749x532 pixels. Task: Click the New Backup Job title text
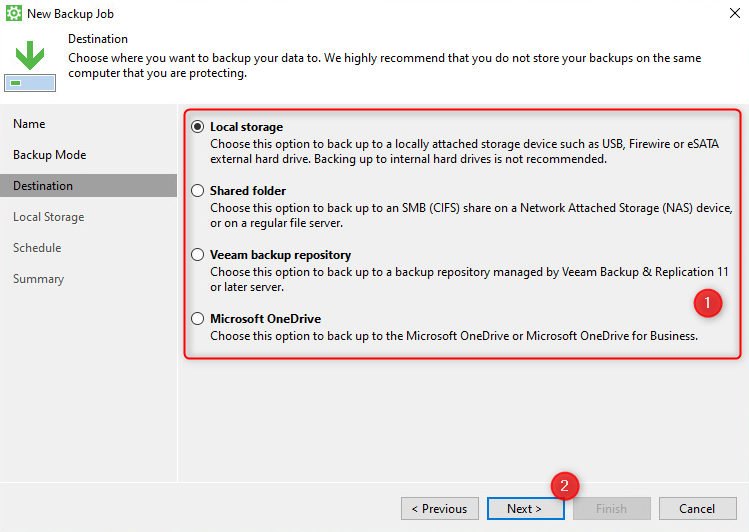coord(72,13)
